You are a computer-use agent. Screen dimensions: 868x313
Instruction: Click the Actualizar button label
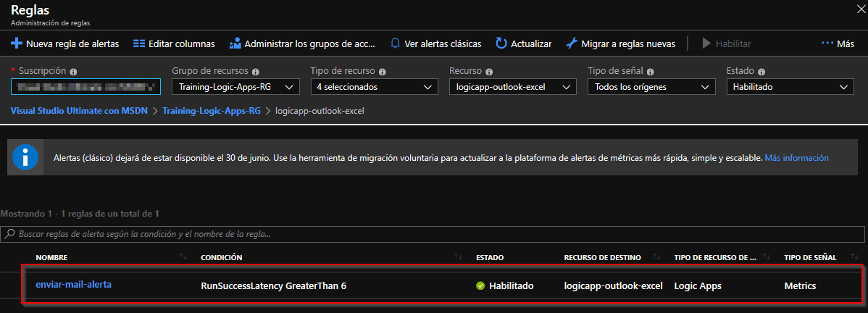[531, 43]
